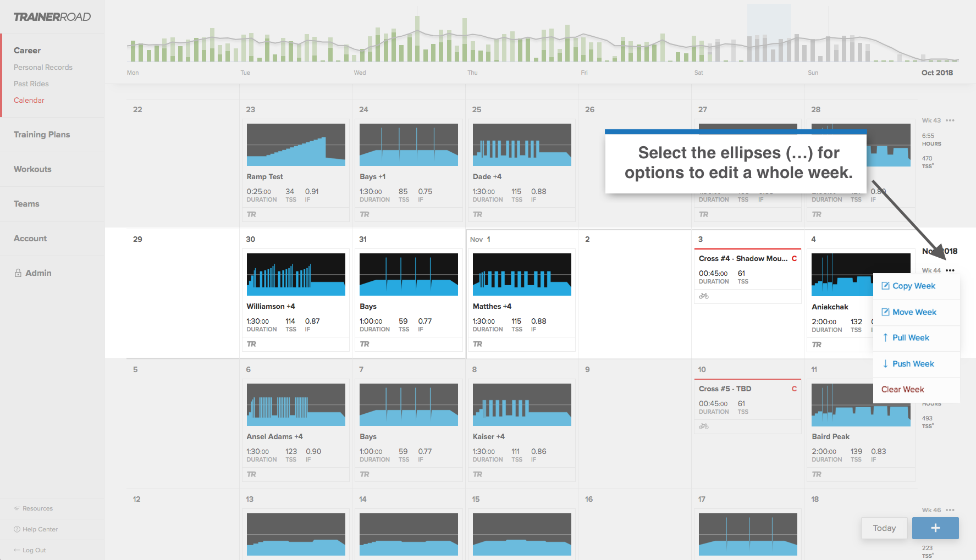This screenshot has width=976, height=560.
Task: Click the Bays title on October 31
Action: [368, 306]
